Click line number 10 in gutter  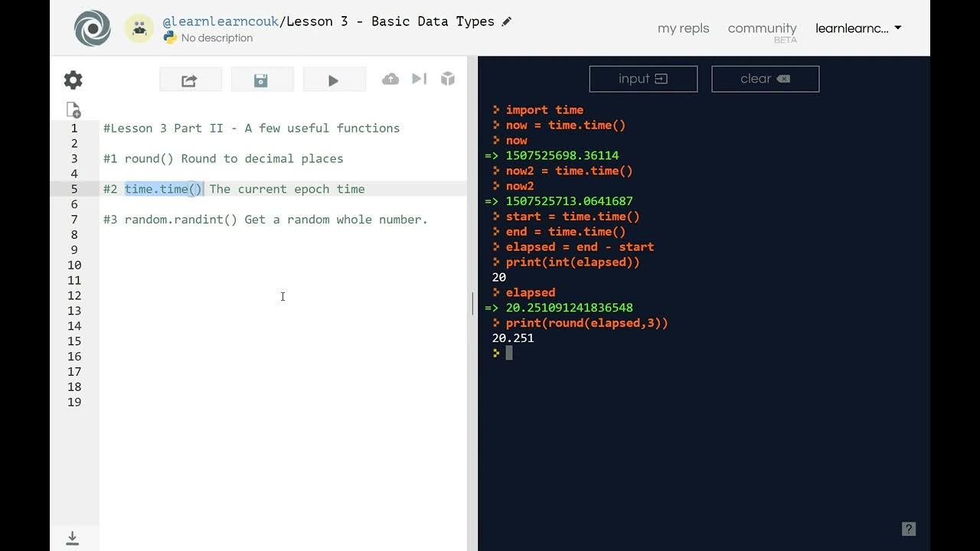(x=74, y=265)
